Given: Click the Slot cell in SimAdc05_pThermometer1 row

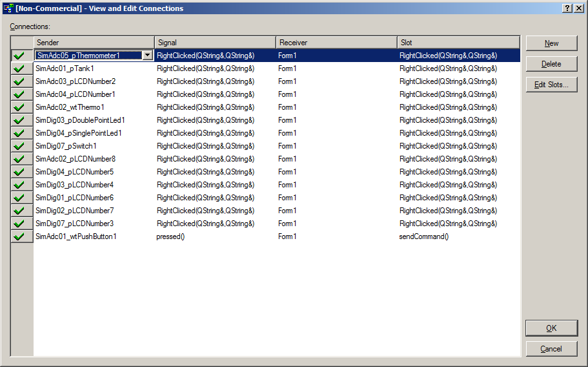Looking at the screenshot, I should click(459, 56).
